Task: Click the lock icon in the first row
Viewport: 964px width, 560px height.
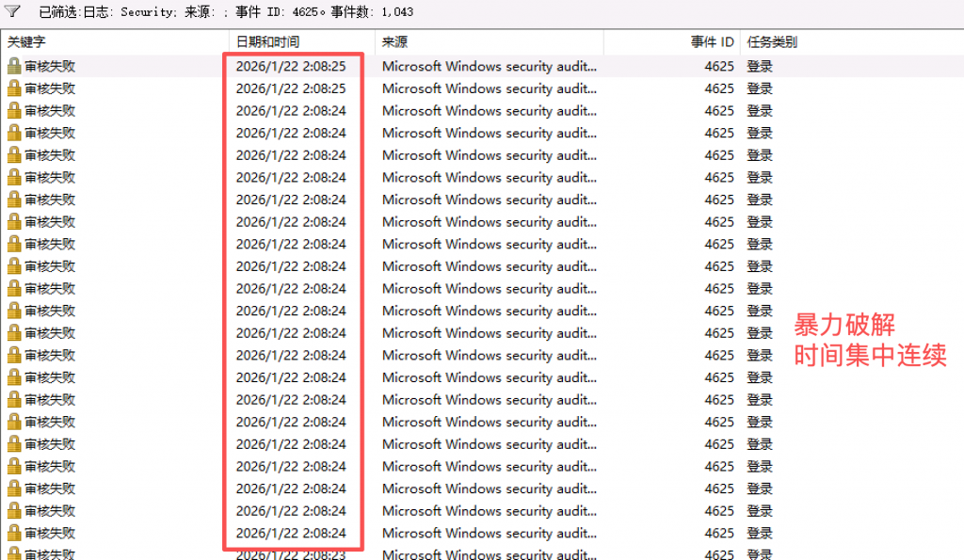Action: 14,66
